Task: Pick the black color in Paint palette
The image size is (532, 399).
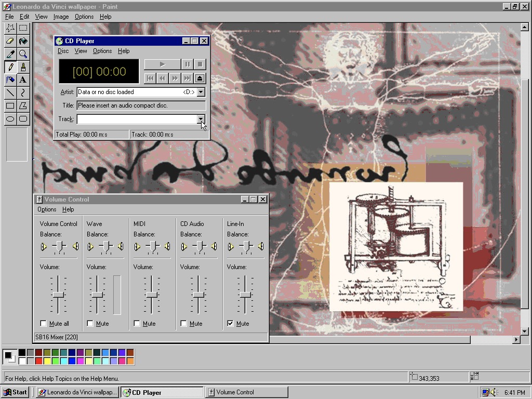Action: coord(22,353)
